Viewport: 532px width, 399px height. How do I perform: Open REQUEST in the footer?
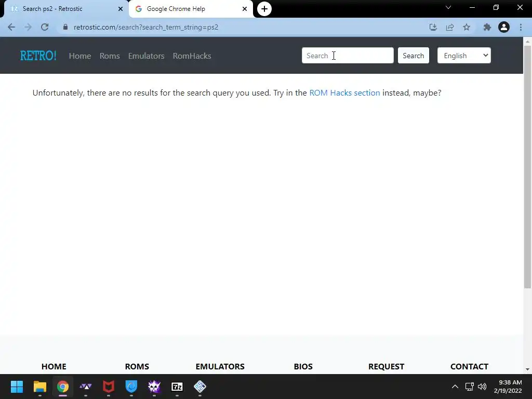tap(387, 366)
